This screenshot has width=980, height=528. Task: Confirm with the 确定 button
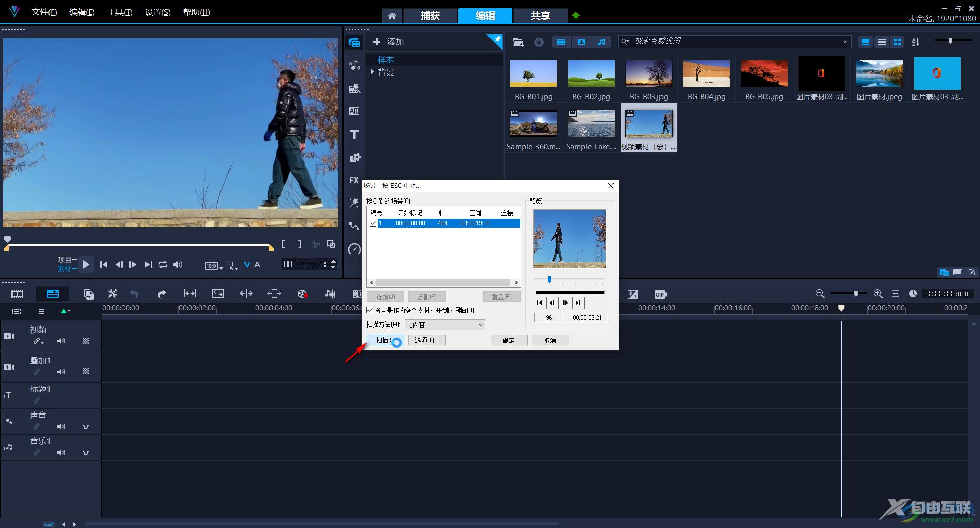509,340
